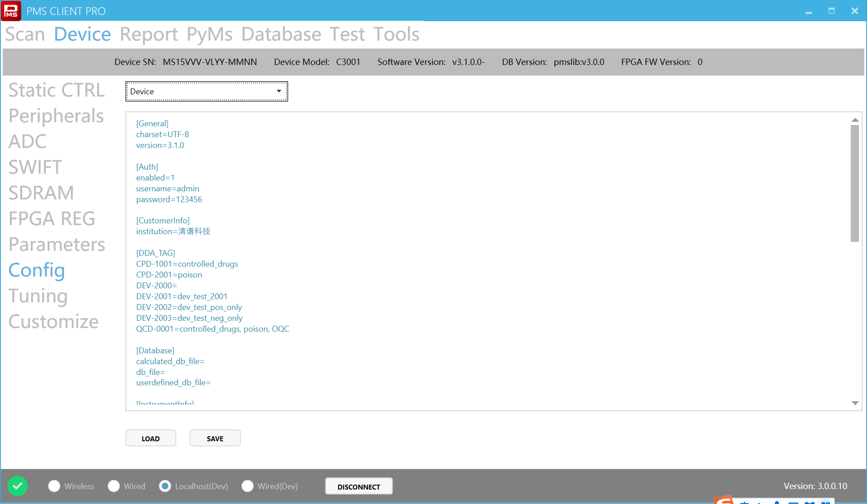The width and height of the screenshot is (867, 504).
Task: Open the Peripherals sidebar page
Action: (56, 116)
